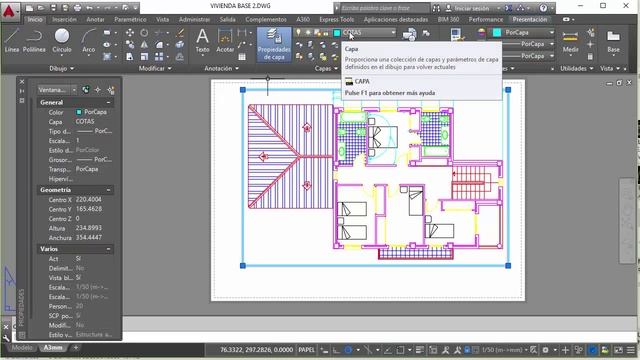Select the Polilínea tool

coord(34,40)
